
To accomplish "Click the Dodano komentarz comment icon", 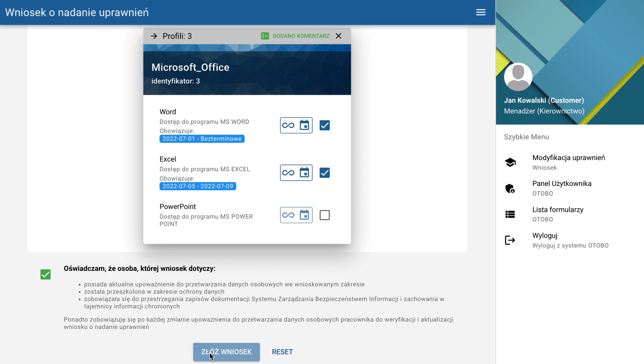I will 265,36.
